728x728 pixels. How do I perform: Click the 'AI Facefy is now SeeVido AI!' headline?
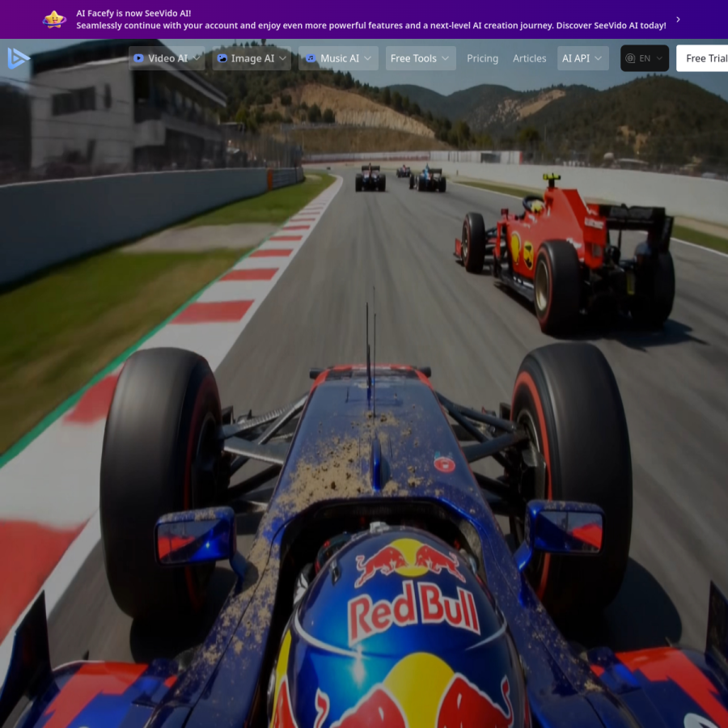click(x=133, y=14)
